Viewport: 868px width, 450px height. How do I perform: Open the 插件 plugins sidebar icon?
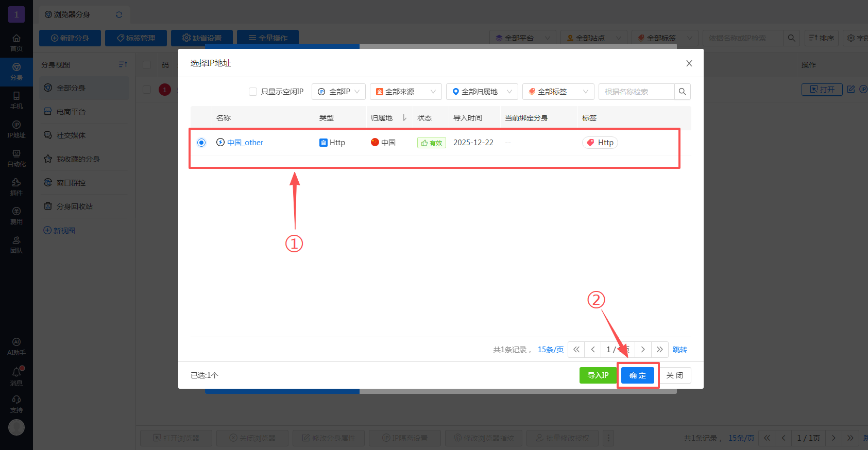(16, 187)
